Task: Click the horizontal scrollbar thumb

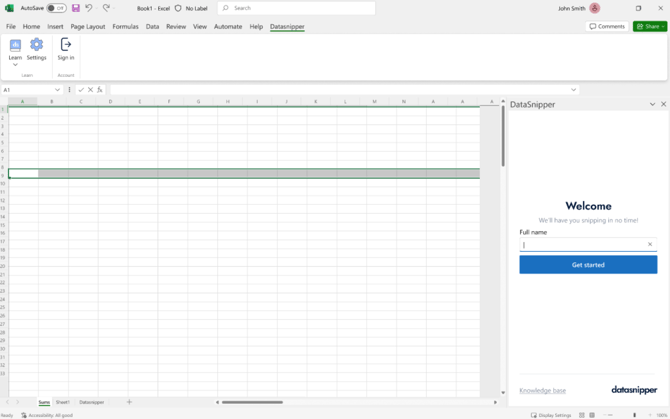Action: 252,402
